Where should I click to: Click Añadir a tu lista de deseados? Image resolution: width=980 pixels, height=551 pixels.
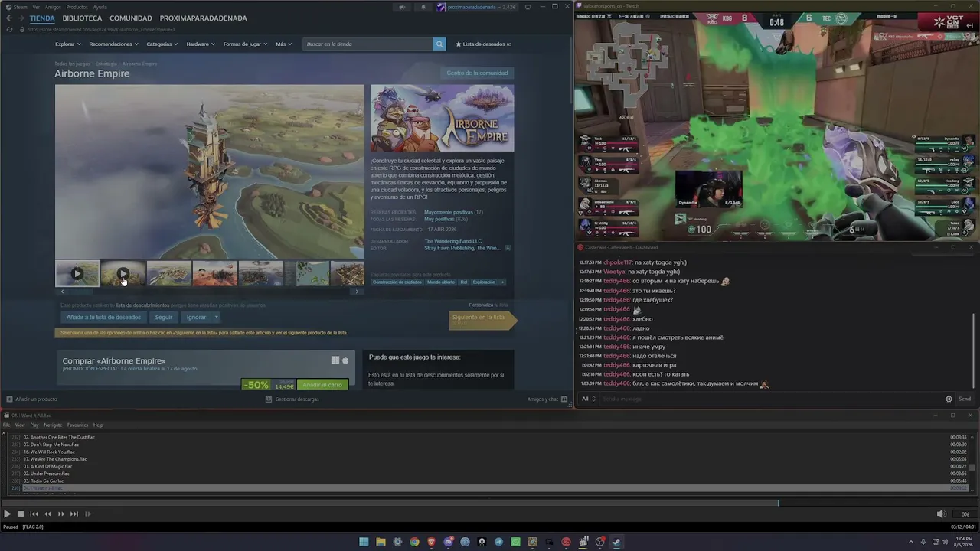click(x=103, y=317)
